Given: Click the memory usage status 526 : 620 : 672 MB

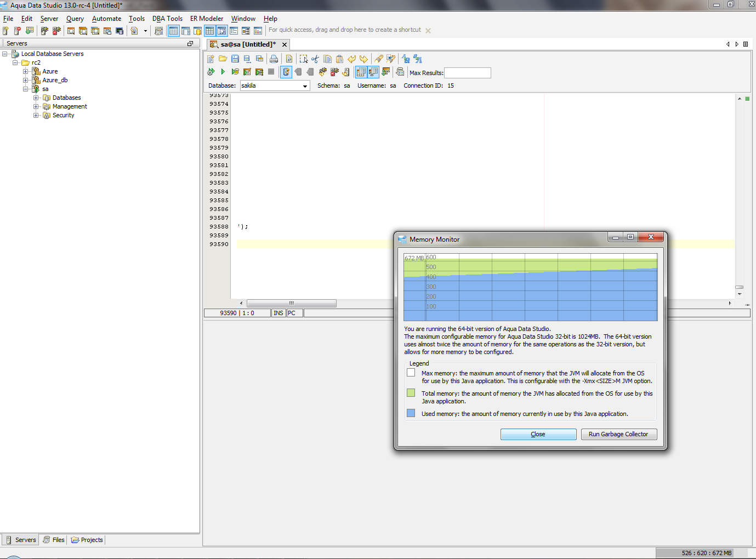Looking at the screenshot, I should tap(707, 553).
